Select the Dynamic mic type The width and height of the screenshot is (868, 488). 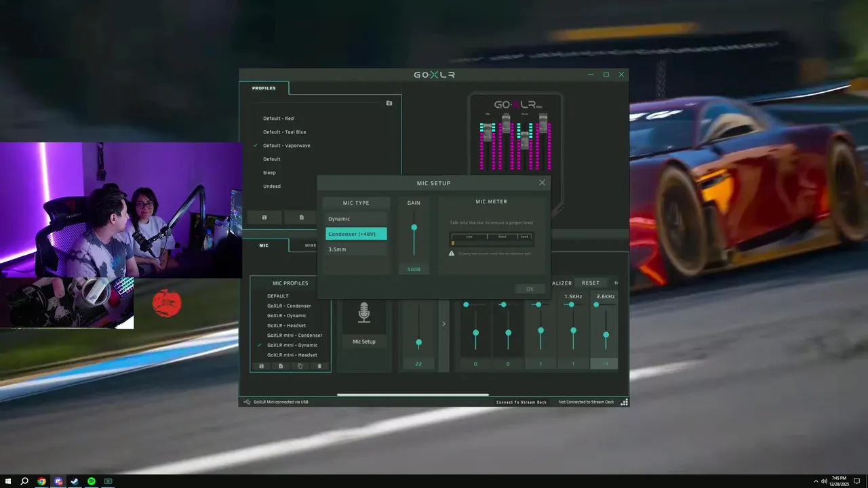tap(356, 219)
